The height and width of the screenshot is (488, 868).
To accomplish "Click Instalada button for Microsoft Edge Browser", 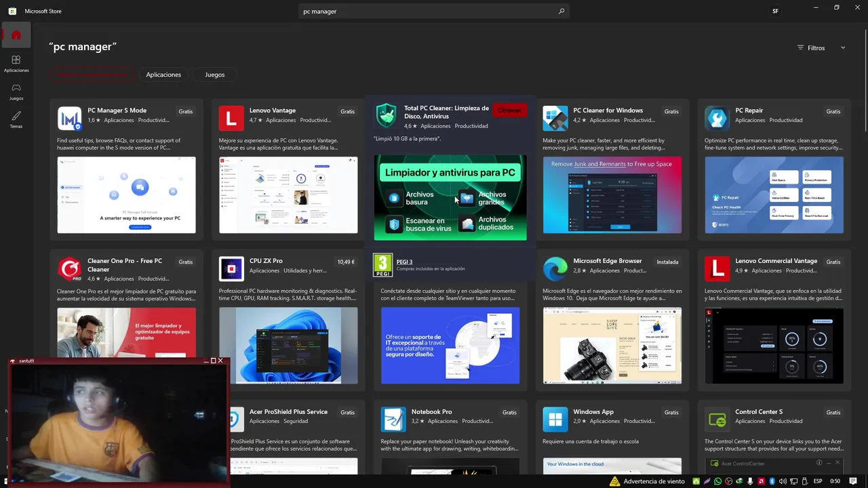I will (x=667, y=262).
